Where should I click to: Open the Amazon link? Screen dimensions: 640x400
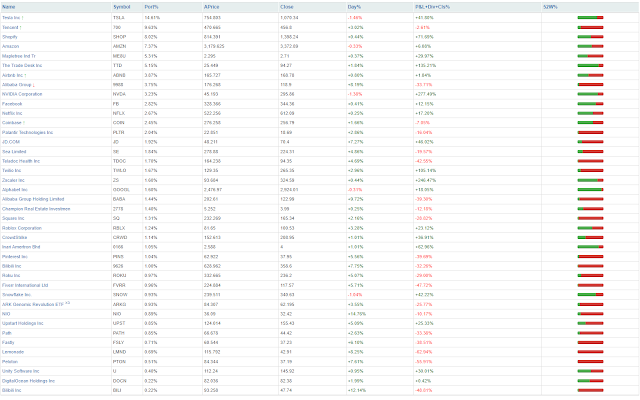(x=11, y=47)
